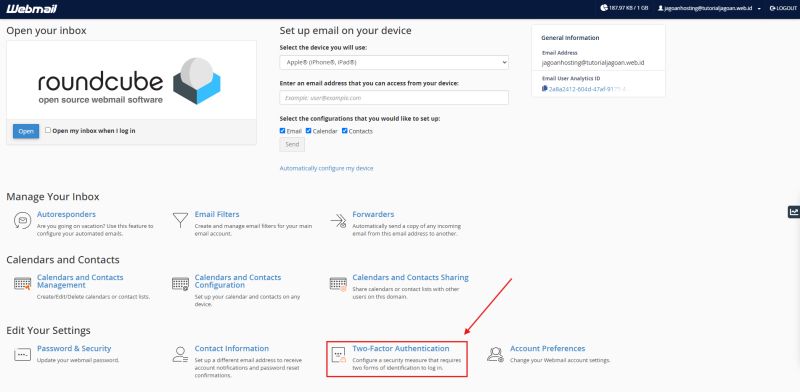Click the Calendars and Contacts Configuration icon
The height and width of the screenshot is (392, 800).
[180, 284]
